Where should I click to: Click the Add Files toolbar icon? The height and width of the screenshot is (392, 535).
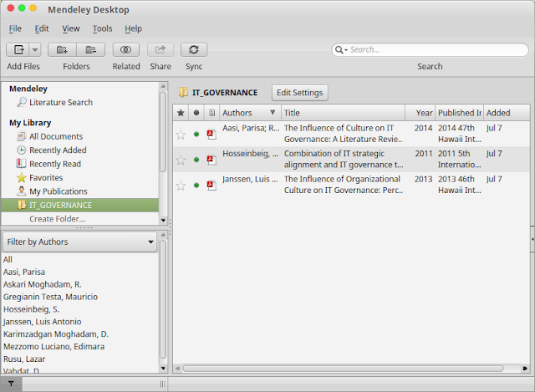point(18,50)
